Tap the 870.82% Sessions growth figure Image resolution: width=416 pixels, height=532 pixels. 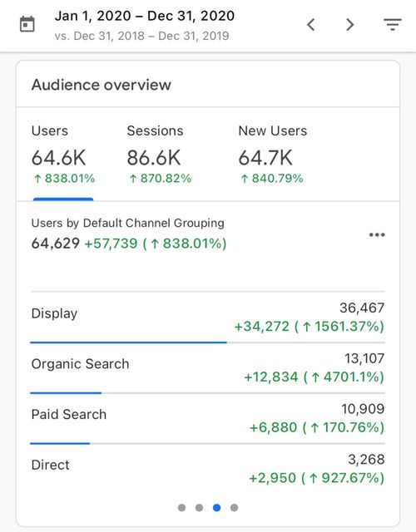pos(161,179)
